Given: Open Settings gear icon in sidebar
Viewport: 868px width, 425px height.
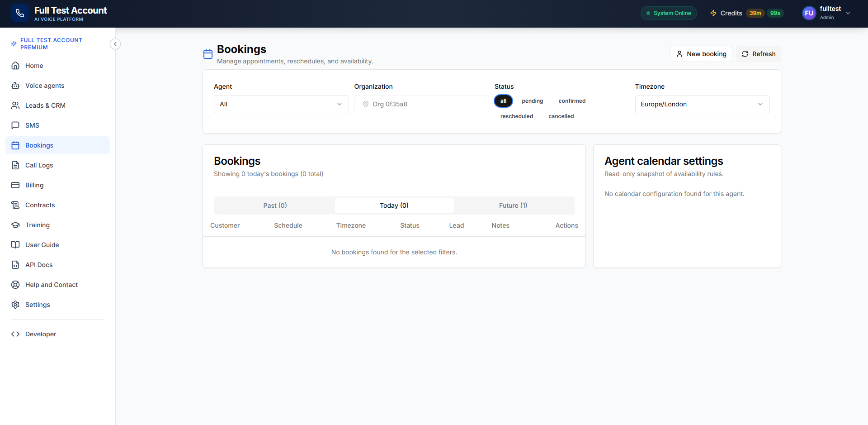Looking at the screenshot, I should point(15,305).
